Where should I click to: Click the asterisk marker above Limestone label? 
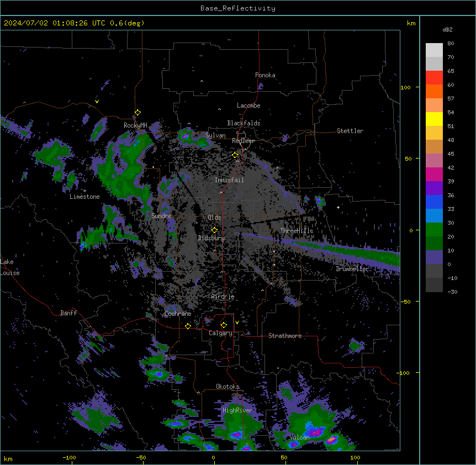pos(84,191)
